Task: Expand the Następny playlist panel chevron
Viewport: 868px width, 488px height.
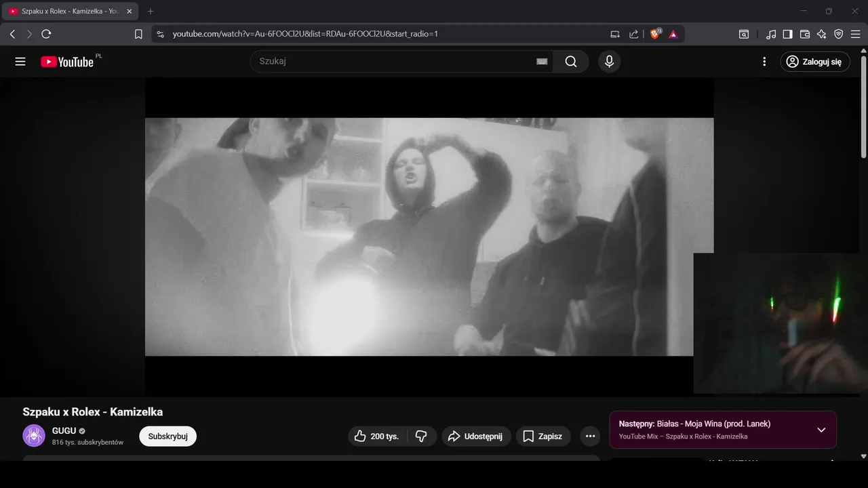Action: pyautogui.click(x=821, y=430)
